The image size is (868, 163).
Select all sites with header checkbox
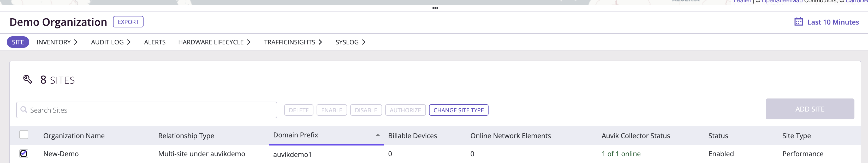(x=23, y=135)
